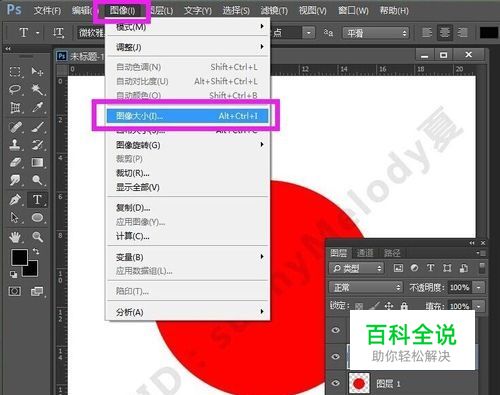Viewport: 500px width, 395px height.
Task: Choose 显示全部(V) menu item
Action: 187,187
